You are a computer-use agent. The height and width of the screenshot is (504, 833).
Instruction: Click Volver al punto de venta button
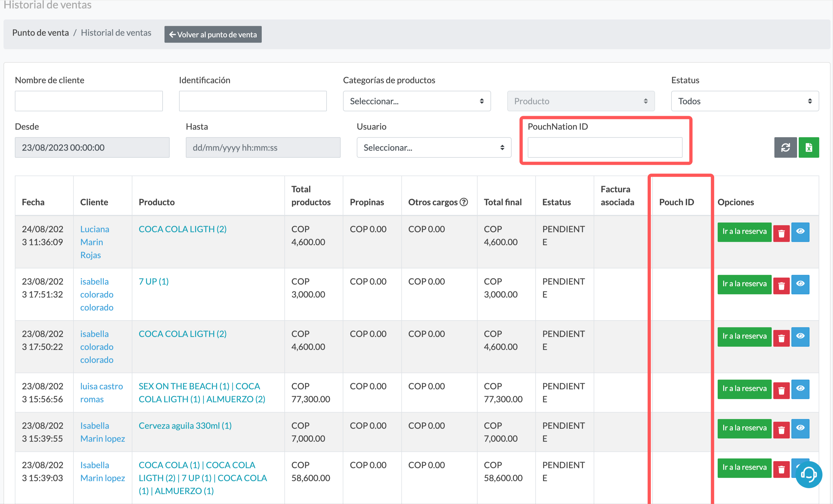point(213,35)
